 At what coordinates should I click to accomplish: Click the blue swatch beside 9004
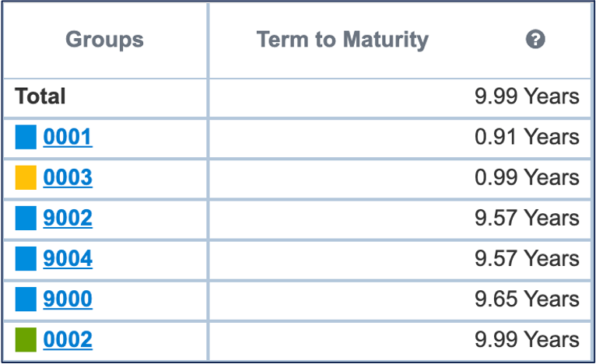click(26, 259)
